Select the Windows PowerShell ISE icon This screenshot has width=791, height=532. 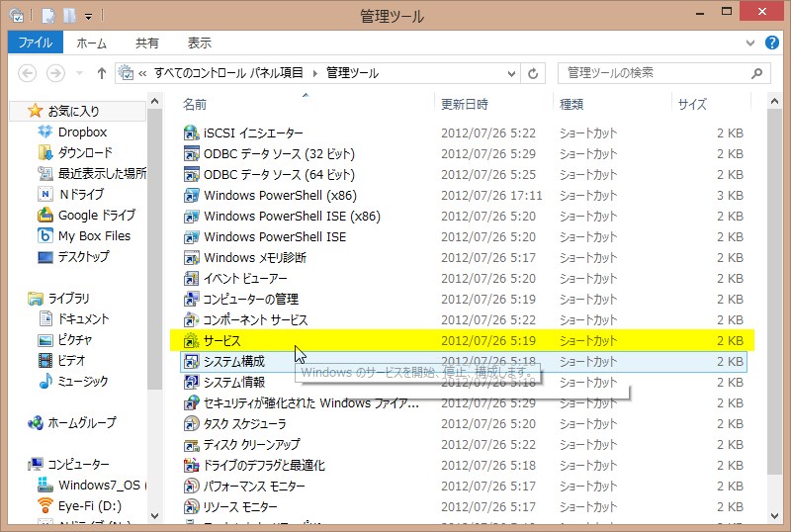click(x=191, y=236)
